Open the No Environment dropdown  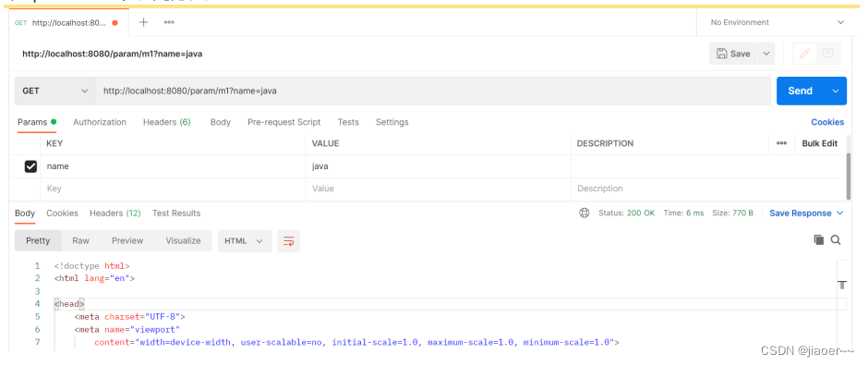click(778, 22)
